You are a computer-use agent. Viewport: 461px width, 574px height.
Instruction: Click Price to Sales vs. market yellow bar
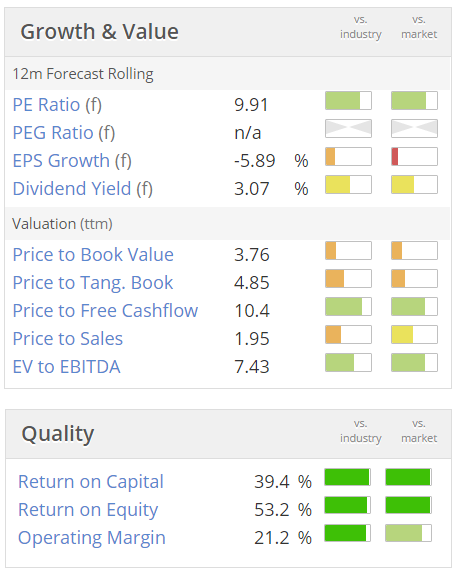pyautogui.click(x=414, y=335)
